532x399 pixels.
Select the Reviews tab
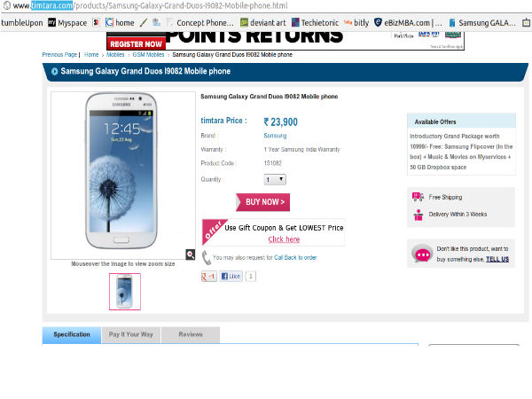pos(191,335)
